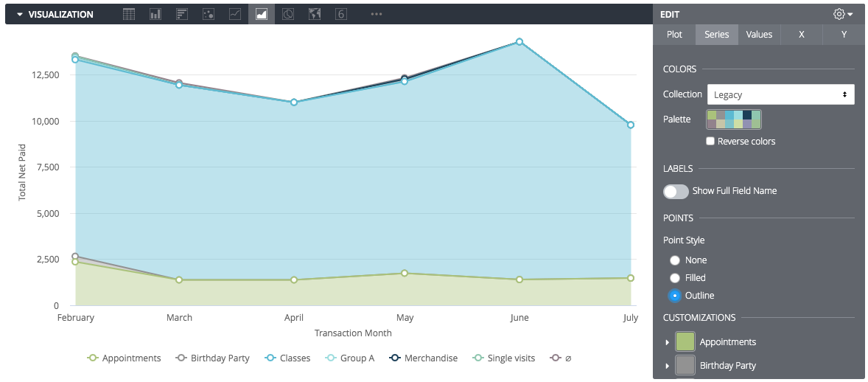
Task: Open the Values tab
Action: (x=759, y=35)
